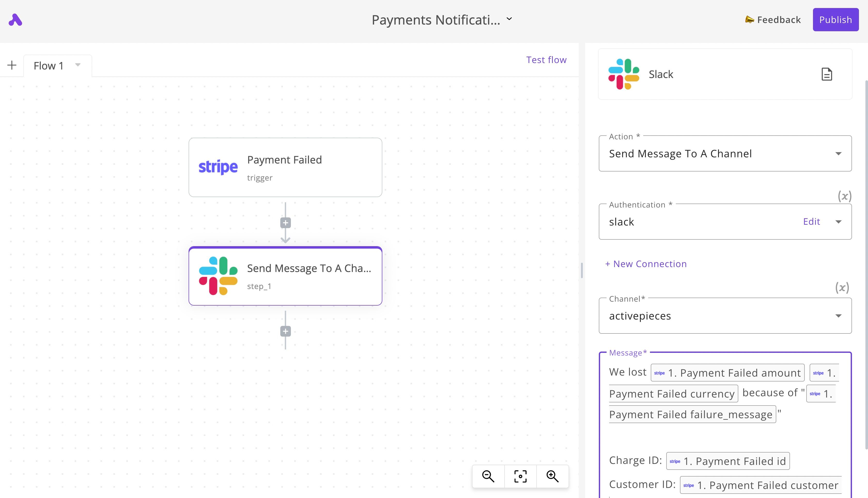Open the Flow 1 tab dropdown arrow
This screenshot has height=498, width=868.
pyautogui.click(x=78, y=65)
